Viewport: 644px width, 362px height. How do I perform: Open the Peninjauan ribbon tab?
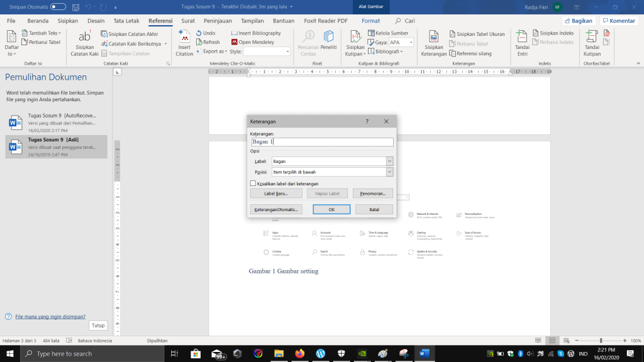[218, 21]
